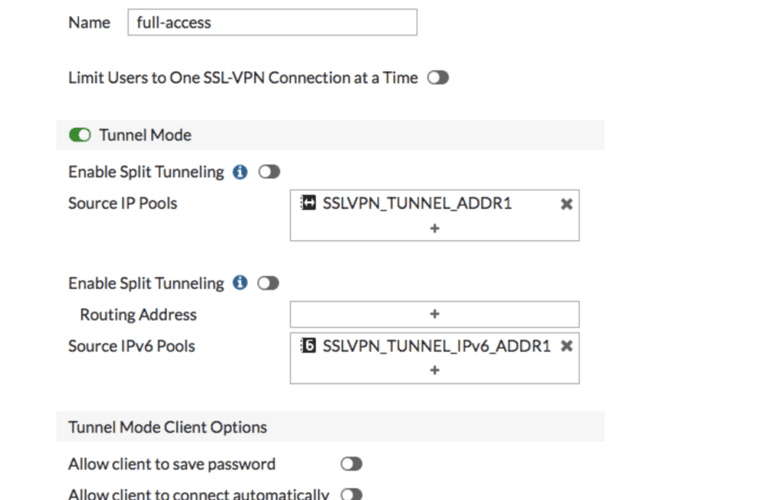Image resolution: width=768 pixels, height=500 pixels.
Task: Toggle Allow client to save password
Action: 351,464
